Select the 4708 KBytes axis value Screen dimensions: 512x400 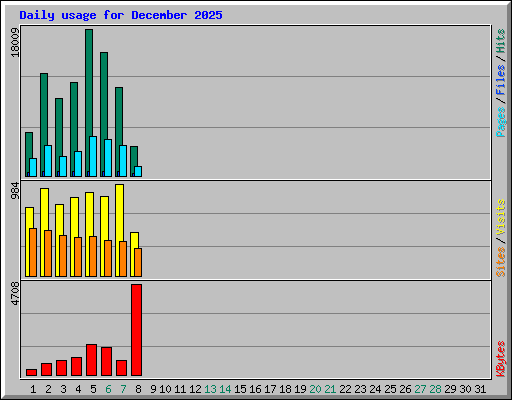(15, 294)
